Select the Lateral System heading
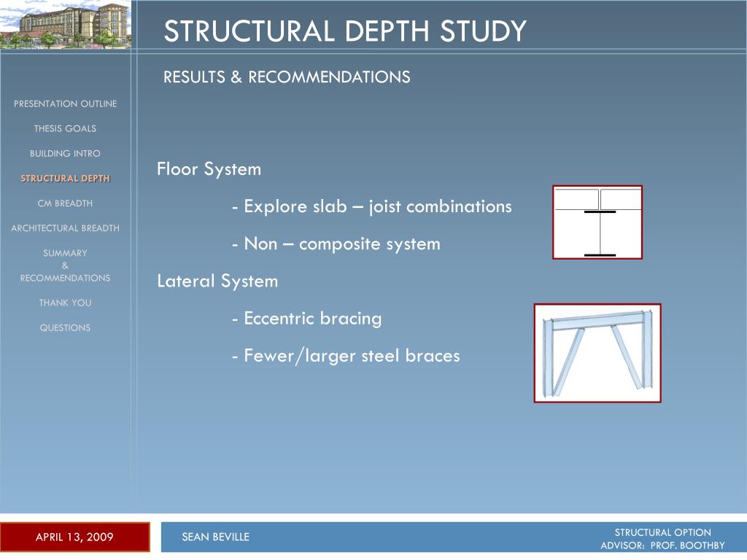 [x=217, y=281]
